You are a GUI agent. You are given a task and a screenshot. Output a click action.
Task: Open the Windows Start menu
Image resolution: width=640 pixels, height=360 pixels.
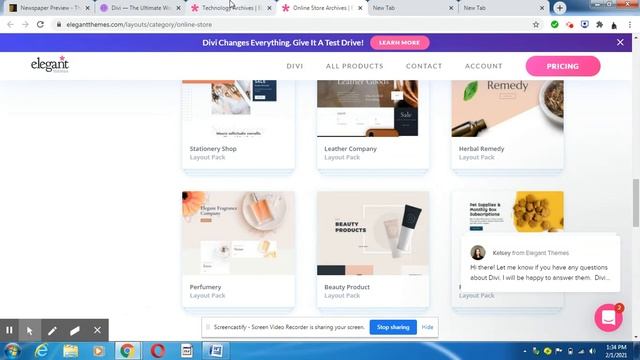pos(12,351)
